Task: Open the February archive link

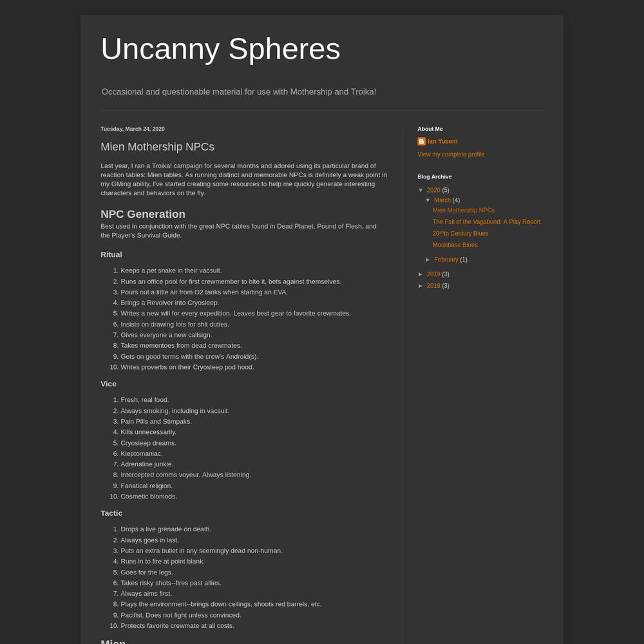Action: tap(446, 260)
